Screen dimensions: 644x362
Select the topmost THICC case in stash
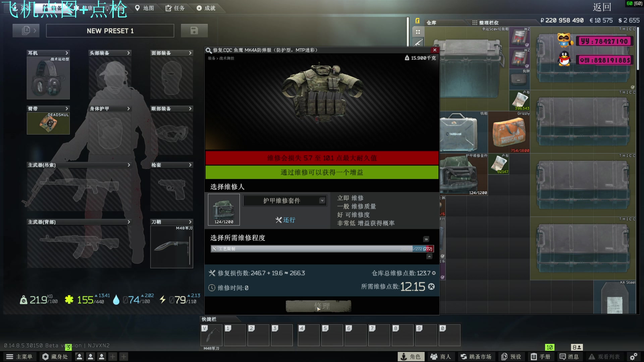pos(583,58)
